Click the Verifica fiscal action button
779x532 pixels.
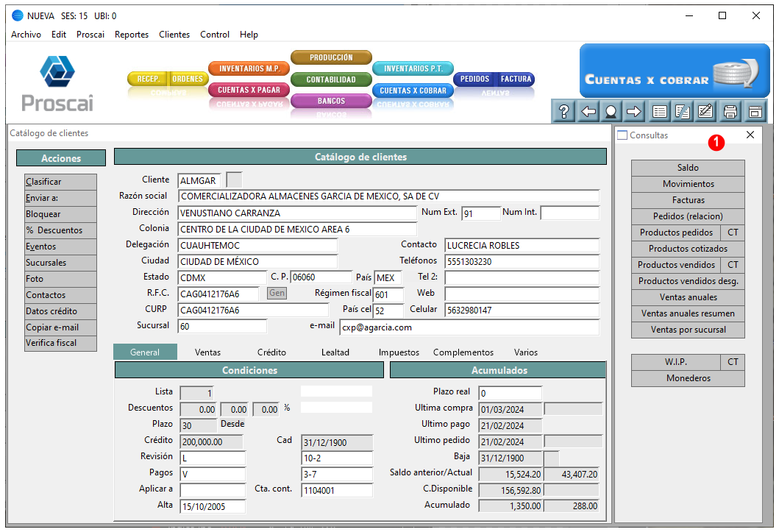tap(60, 343)
